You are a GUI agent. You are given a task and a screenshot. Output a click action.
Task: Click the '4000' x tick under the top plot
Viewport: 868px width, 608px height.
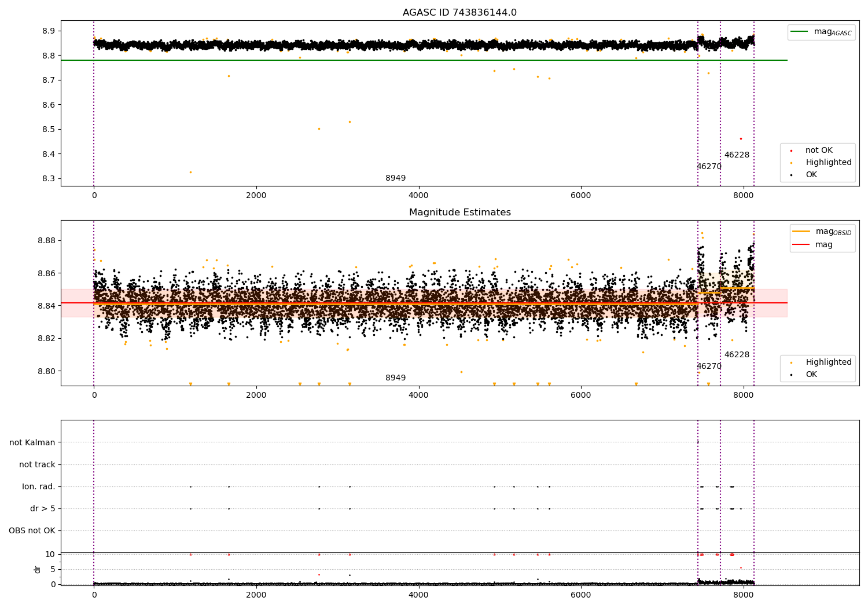click(x=418, y=196)
